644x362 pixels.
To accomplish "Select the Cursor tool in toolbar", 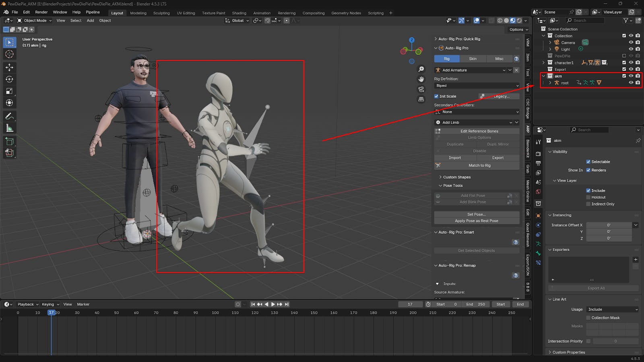I will point(9,54).
